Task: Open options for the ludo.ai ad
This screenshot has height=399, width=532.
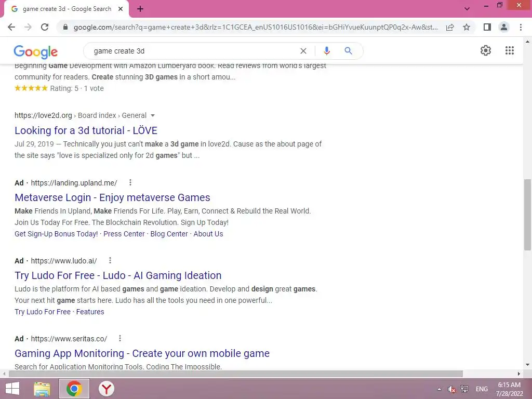Action: click(x=110, y=261)
